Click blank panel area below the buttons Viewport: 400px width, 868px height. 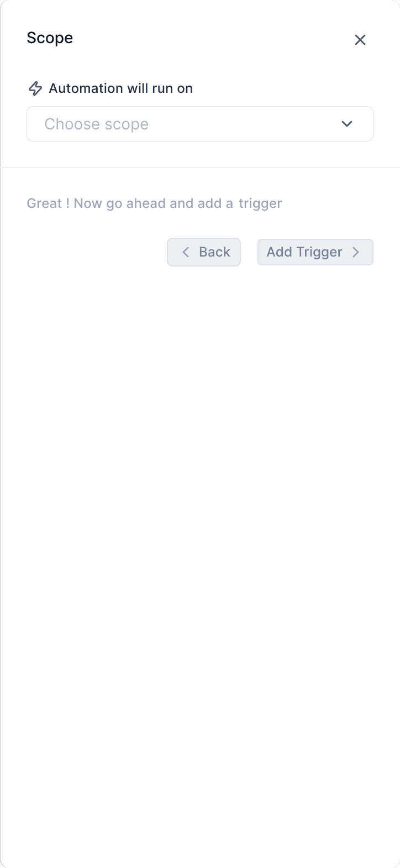tap(200, 553)
